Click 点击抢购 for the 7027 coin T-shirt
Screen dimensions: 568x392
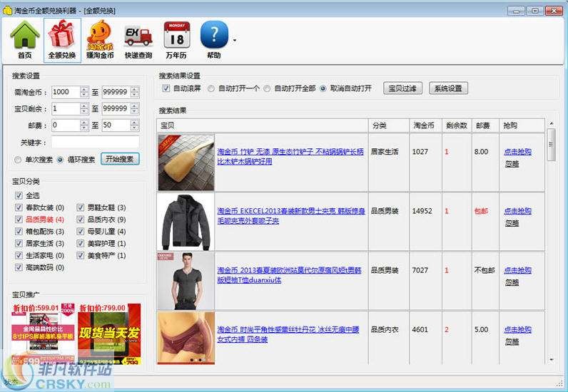(x=517, y=270)
